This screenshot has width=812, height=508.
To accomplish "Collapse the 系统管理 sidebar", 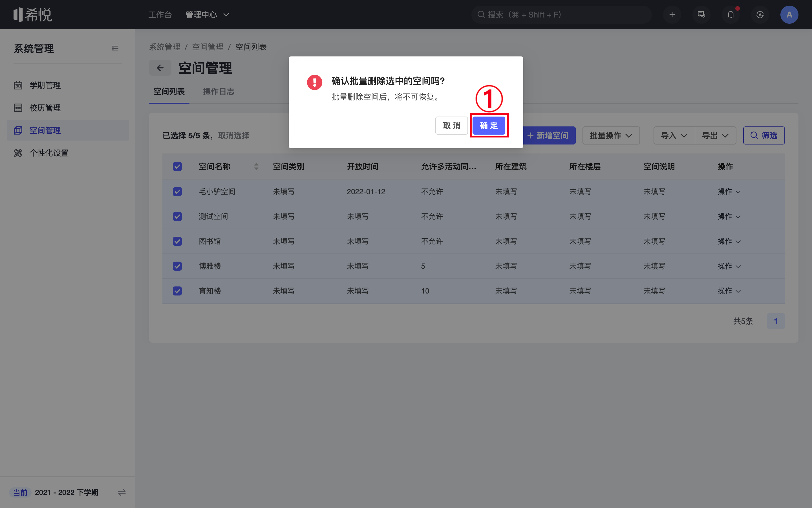I will pyautogui.click(x=115, y=49).
